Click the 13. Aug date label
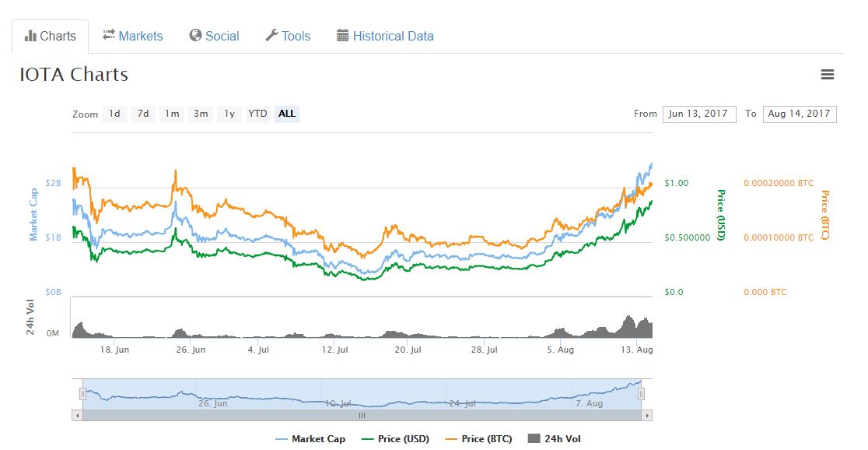This screenshot has width=868, height=450. (x=636, y=350)
